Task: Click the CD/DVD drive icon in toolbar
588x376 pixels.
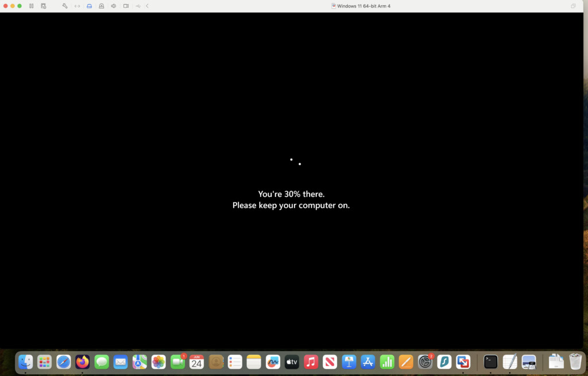Action: (101, 6)
